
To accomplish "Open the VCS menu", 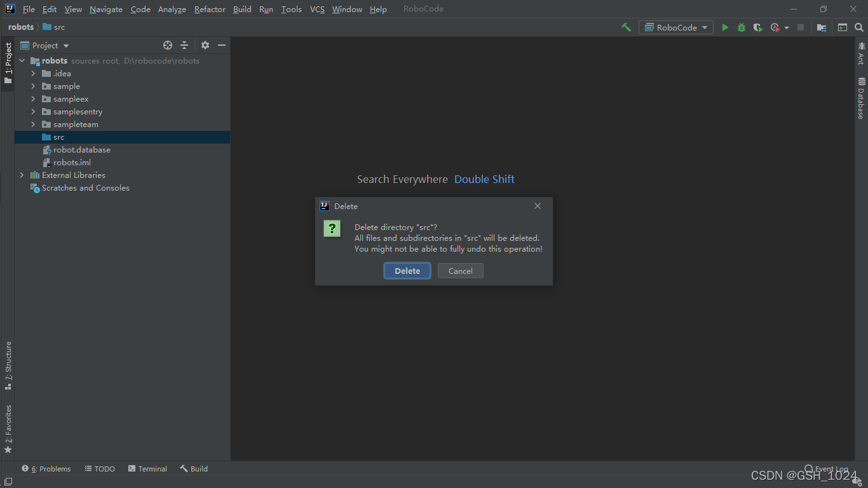I will pyautogui.click(x=317, y=9).
